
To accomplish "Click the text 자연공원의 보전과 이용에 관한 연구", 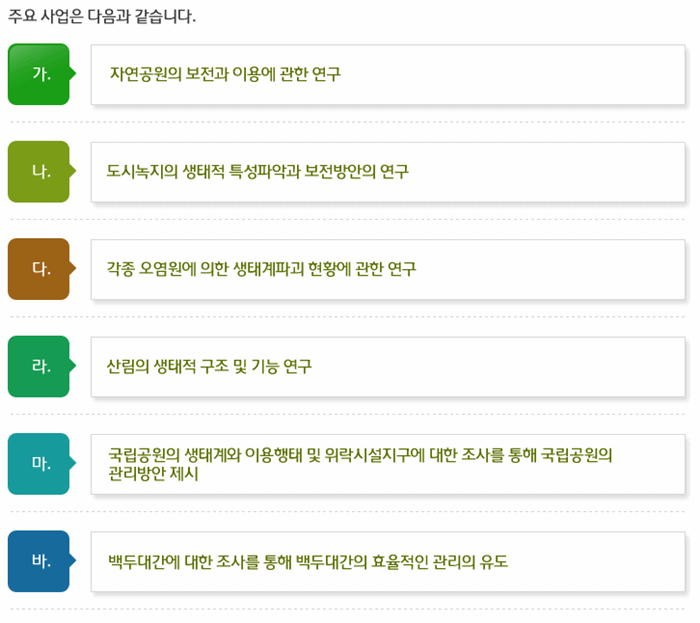I will [225, 74].
